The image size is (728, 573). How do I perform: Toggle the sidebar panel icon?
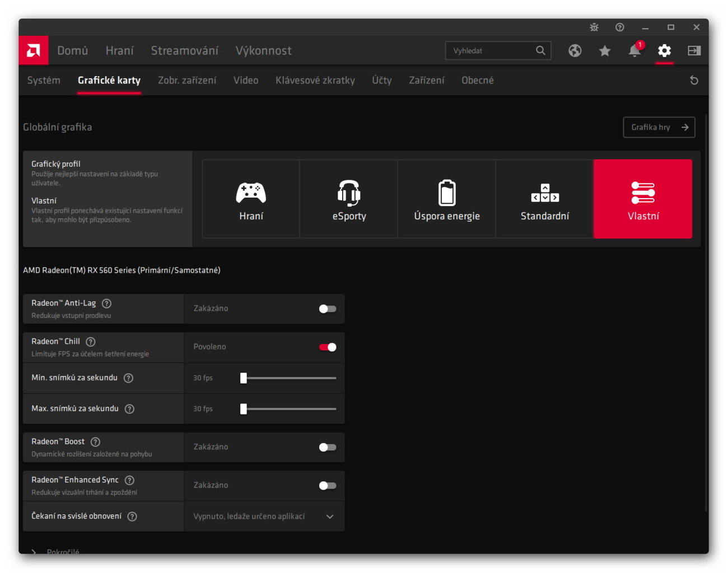coord(694,50)
